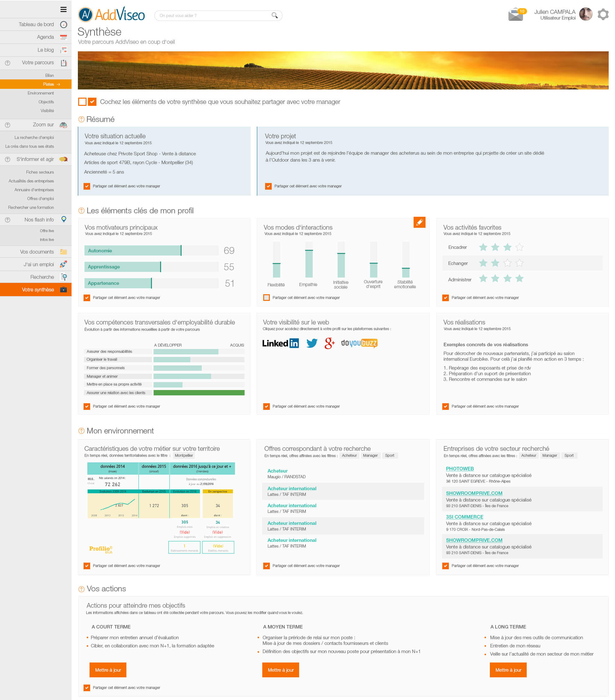Click the empty select-all checkbox

82,102
